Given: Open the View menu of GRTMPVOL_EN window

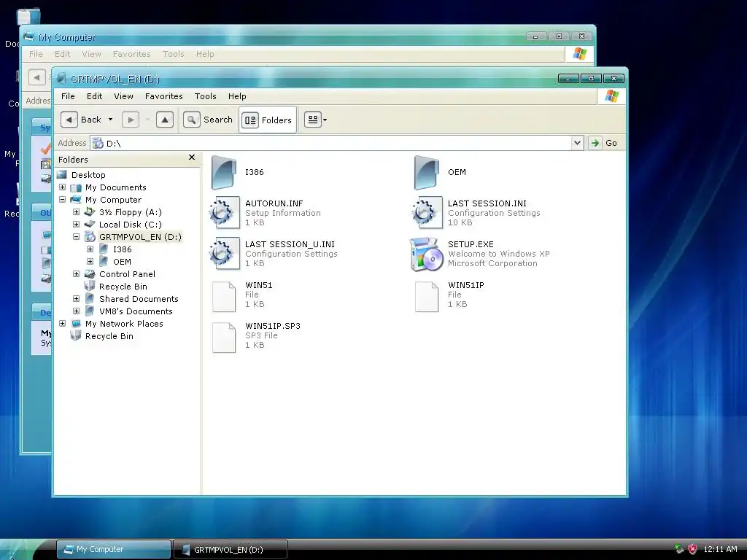Looking at the screenshot, I should pos(123,96).
